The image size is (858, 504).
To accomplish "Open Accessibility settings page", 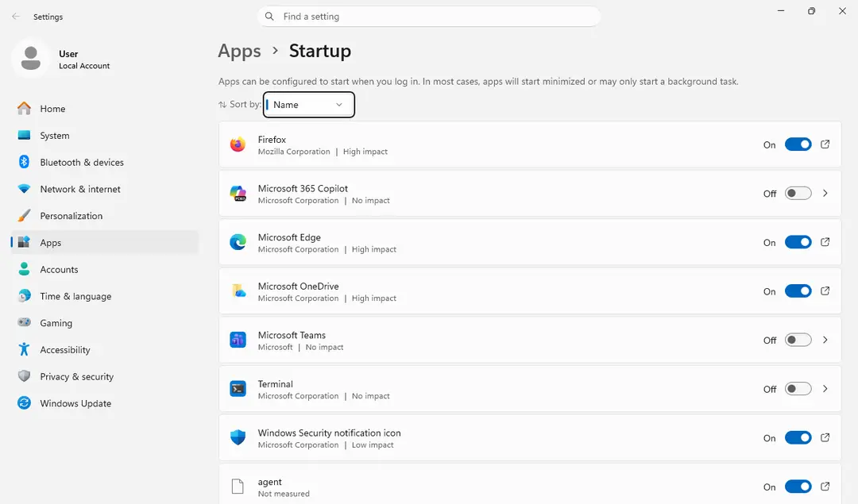I will click(x=104, y=349).
